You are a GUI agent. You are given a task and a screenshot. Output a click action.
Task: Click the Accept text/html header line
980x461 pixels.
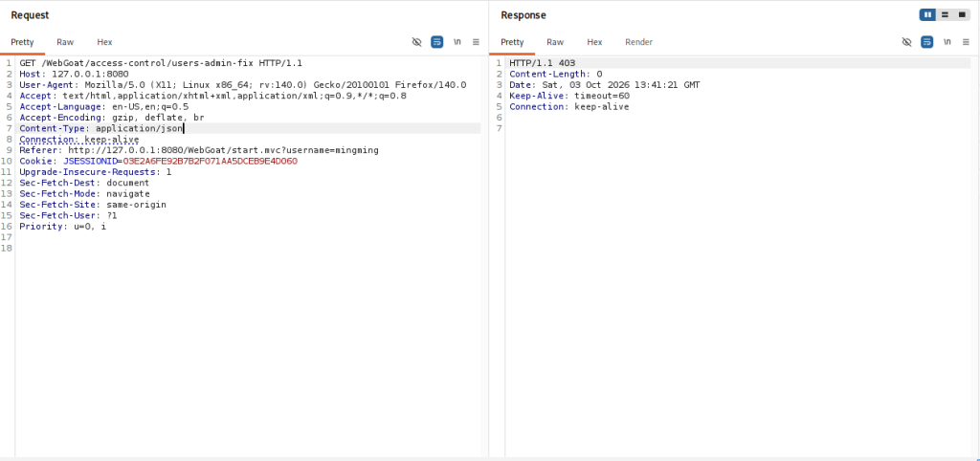click(212, 96)
